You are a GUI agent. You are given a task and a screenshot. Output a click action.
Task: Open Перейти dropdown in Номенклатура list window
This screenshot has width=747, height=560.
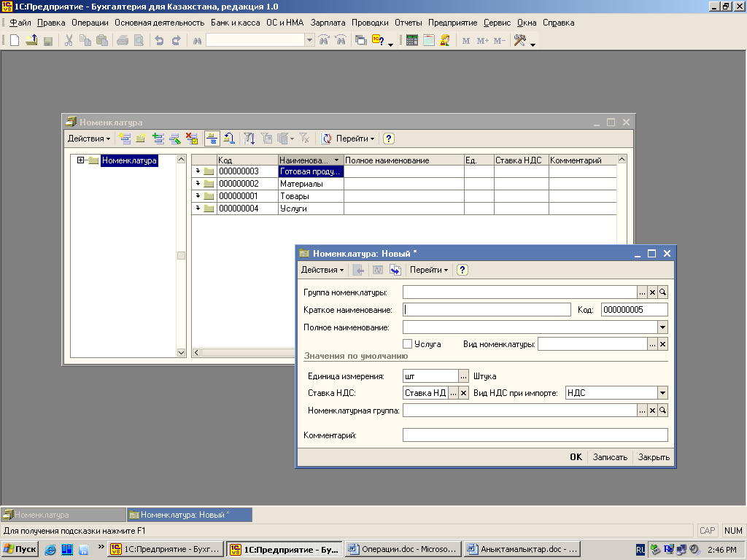click(x=355, y=139)
